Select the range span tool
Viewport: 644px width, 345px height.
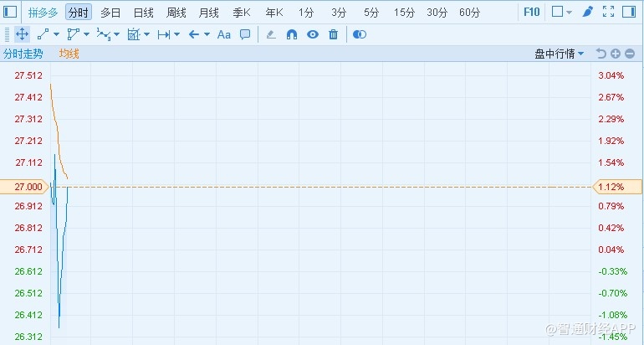click(164, 34)
